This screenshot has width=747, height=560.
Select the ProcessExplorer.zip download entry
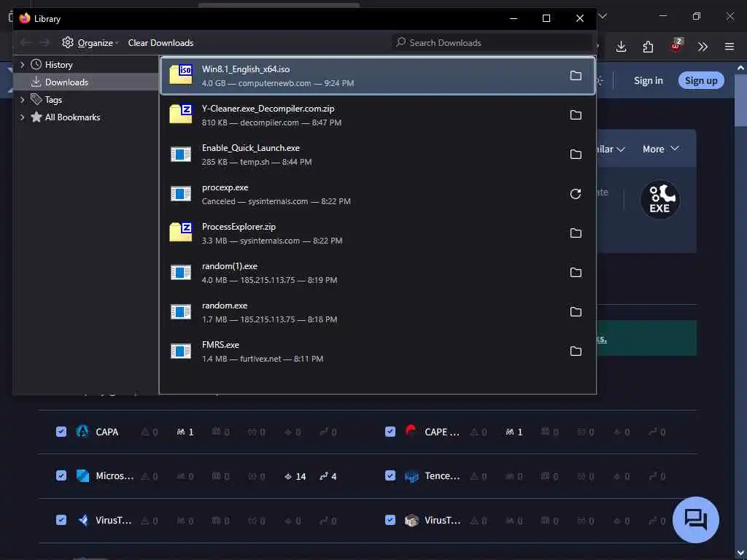click(x=378, y=233)
